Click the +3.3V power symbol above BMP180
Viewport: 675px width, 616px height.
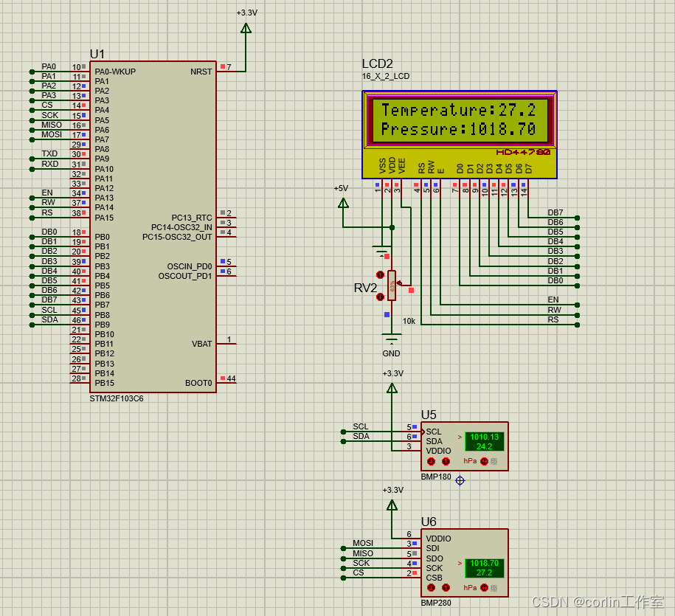(x=390, y=389)
